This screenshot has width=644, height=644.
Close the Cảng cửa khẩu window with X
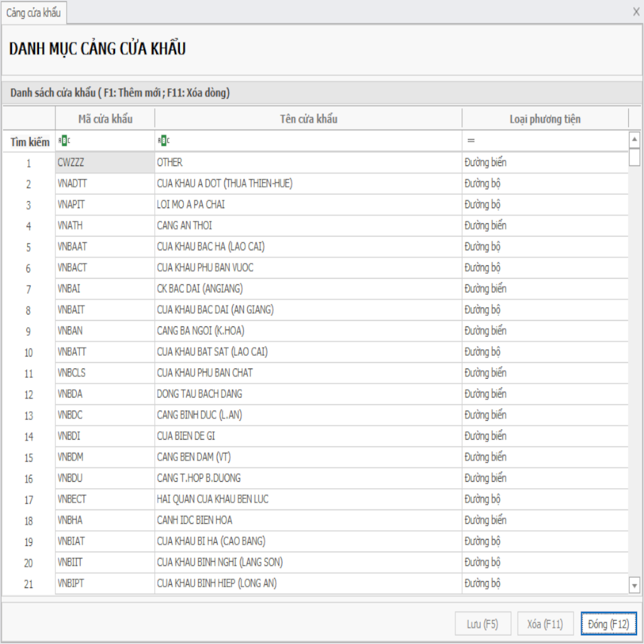pyautogui.click(x=636, y=12)
